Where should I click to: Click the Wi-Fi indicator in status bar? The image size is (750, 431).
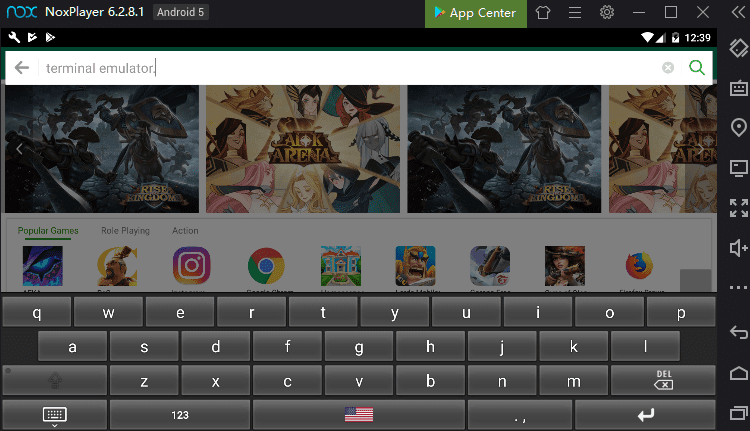(x=647, y=37)
